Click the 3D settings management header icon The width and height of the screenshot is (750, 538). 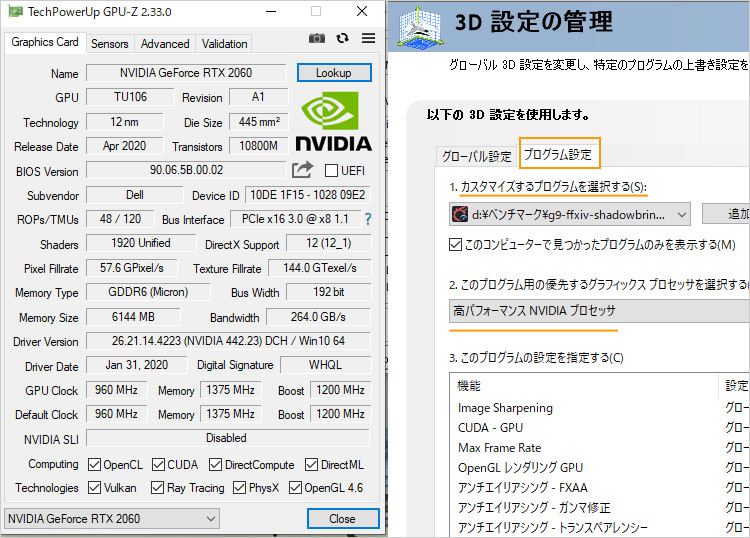(x=420, y=27)
